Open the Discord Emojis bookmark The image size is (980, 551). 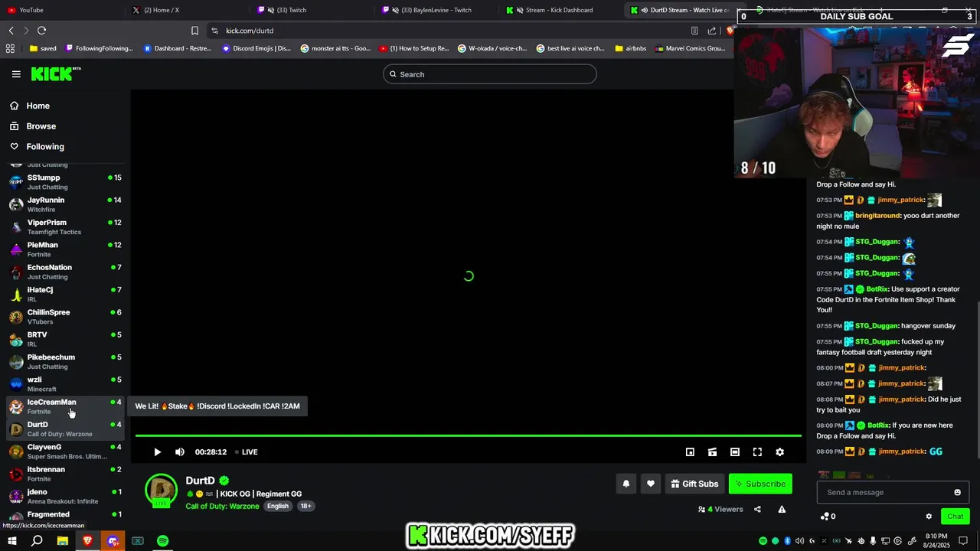tap(256, 48)
